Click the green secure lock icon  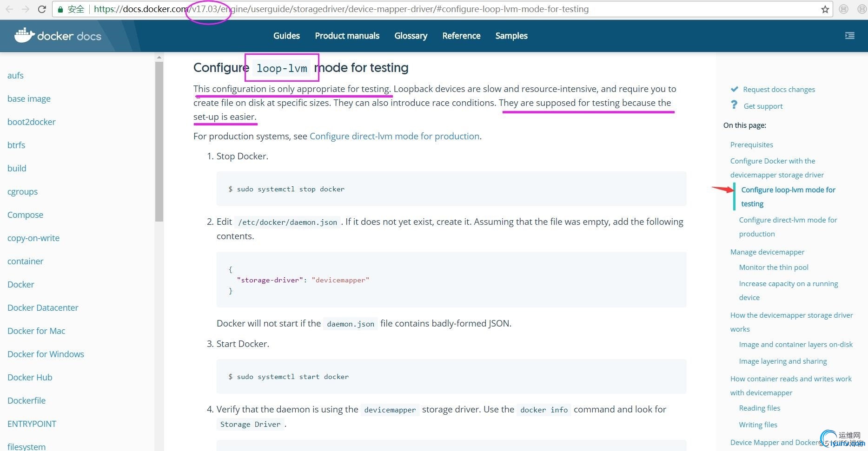(60, 9)
